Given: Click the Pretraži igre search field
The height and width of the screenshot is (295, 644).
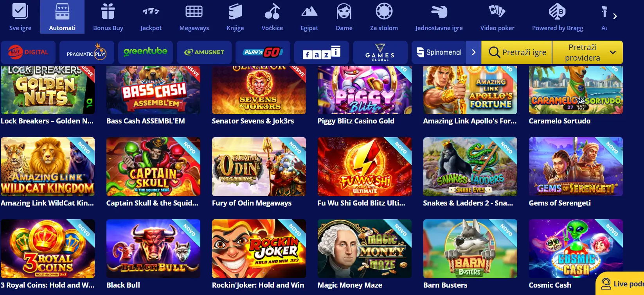Looking at the screenshot, I should pyautogui.click(x=517, y=52).
